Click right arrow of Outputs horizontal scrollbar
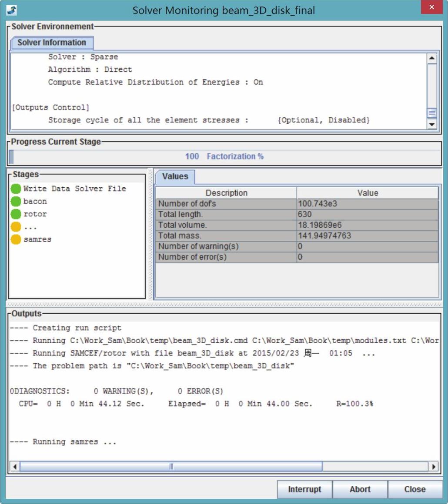The image size is (448, 504). 433,467
